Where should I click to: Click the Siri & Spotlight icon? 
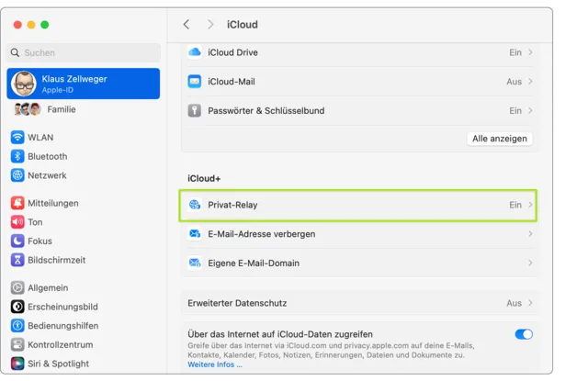click(17, 363)
